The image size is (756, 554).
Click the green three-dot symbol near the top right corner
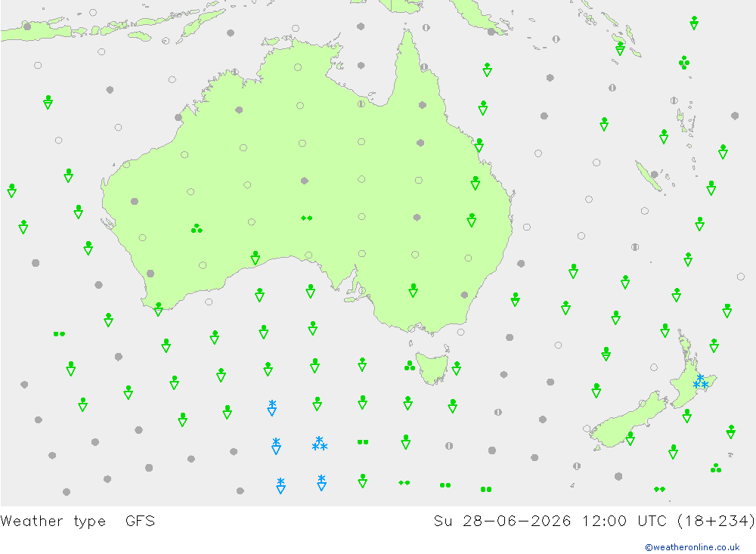click(683, 63)
